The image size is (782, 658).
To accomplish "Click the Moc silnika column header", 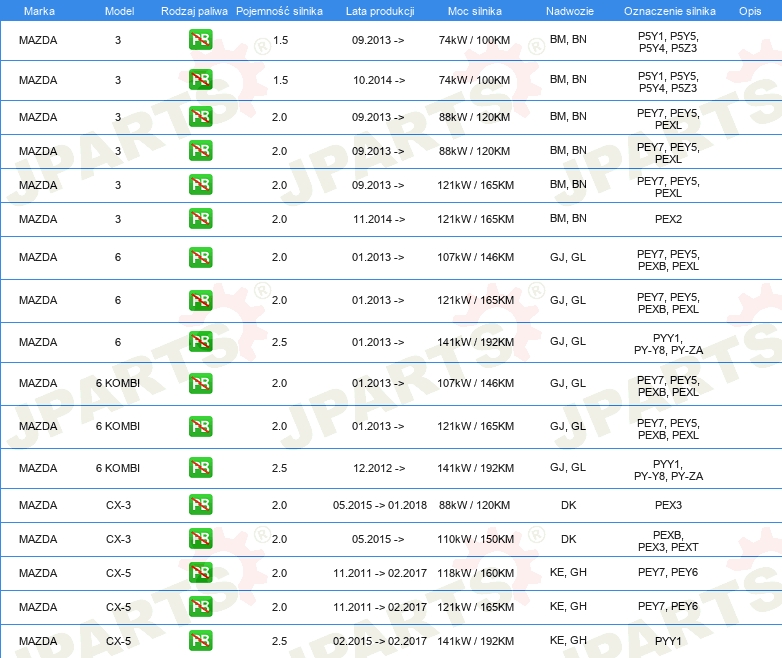I will click(x=474, y=9).
